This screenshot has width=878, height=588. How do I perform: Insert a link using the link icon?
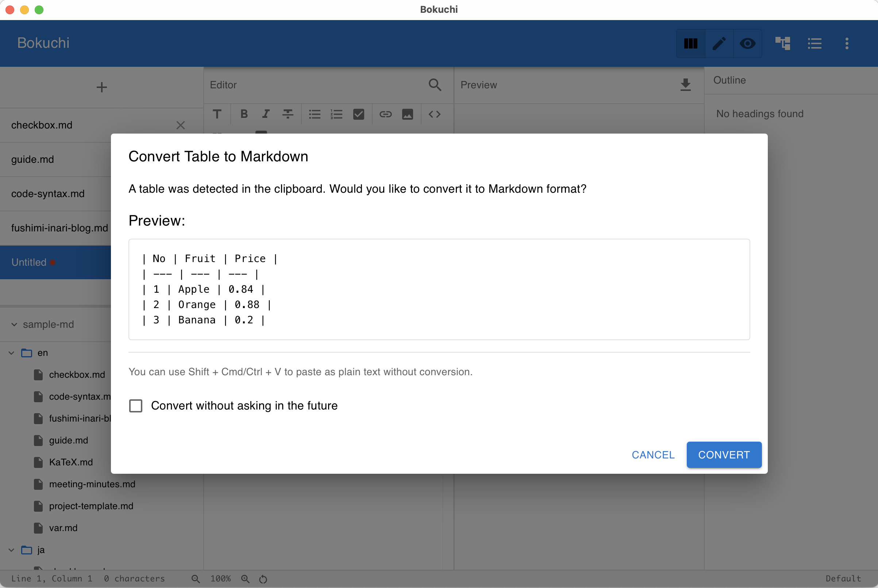[x=386, y=114]
